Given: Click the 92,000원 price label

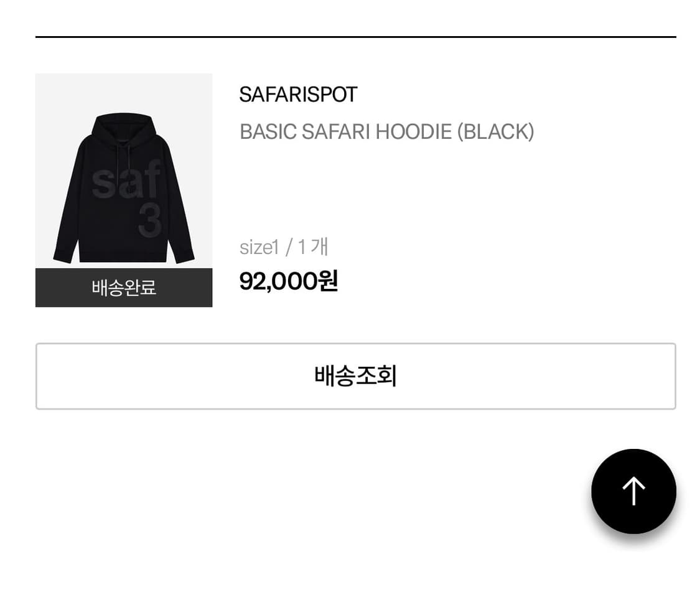Looking at the screenshot, I should click(x=288, y=281).
